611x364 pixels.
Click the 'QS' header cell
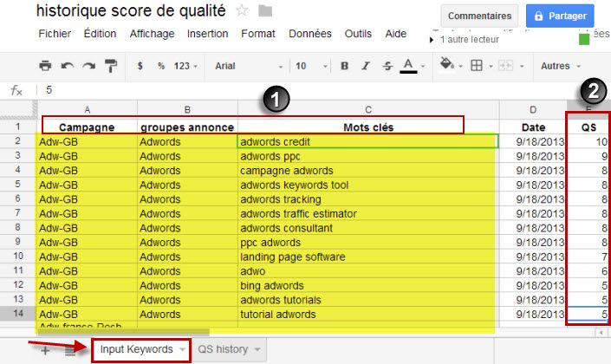588,127
